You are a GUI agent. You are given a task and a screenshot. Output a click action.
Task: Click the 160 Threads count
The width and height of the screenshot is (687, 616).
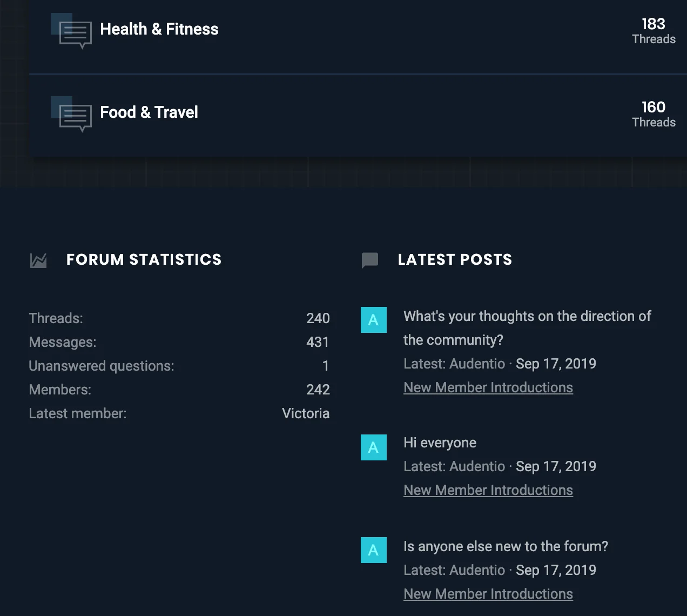(x=654, y=113)
